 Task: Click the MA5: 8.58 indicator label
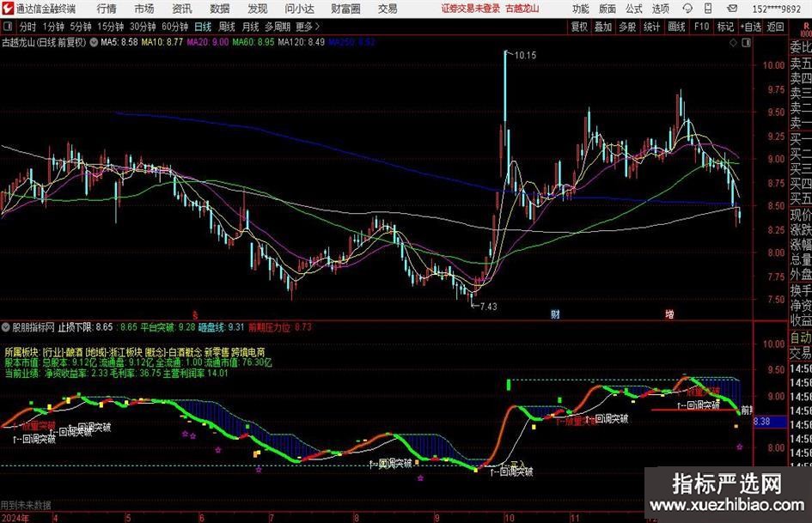pyautogui.click(x=119, y=42)
